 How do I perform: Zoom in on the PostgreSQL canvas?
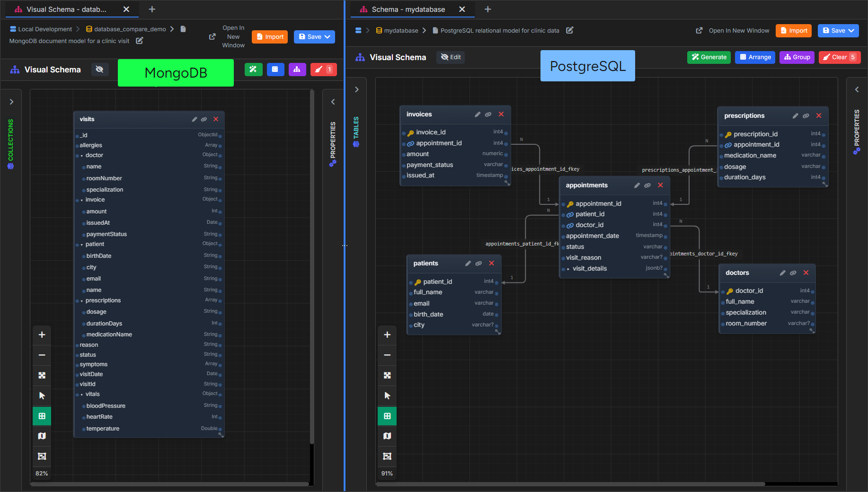387,335
